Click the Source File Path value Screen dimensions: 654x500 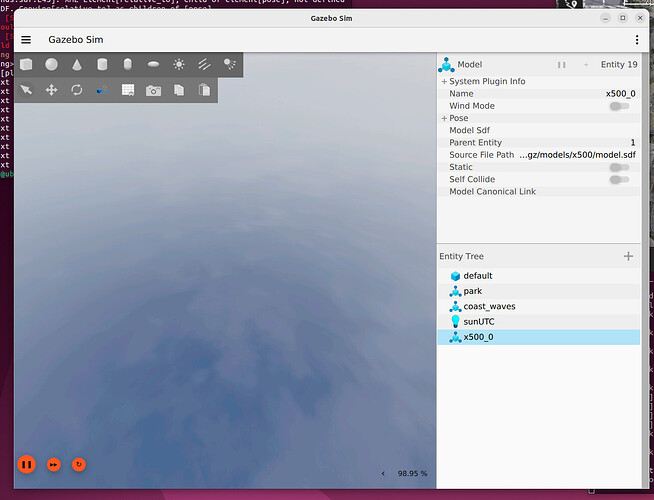pos(577,155)
